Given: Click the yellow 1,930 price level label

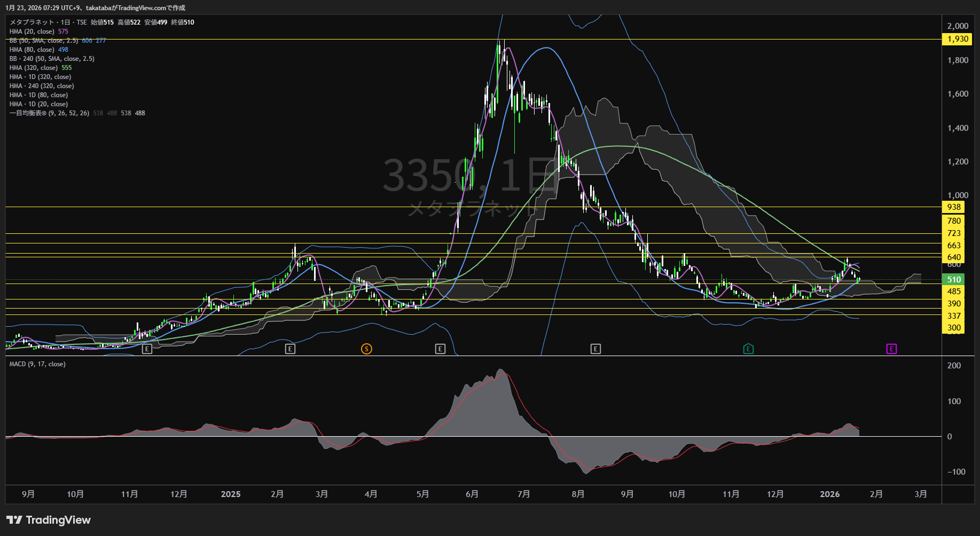Looking at the screenshot, I should tap(957, 39).
